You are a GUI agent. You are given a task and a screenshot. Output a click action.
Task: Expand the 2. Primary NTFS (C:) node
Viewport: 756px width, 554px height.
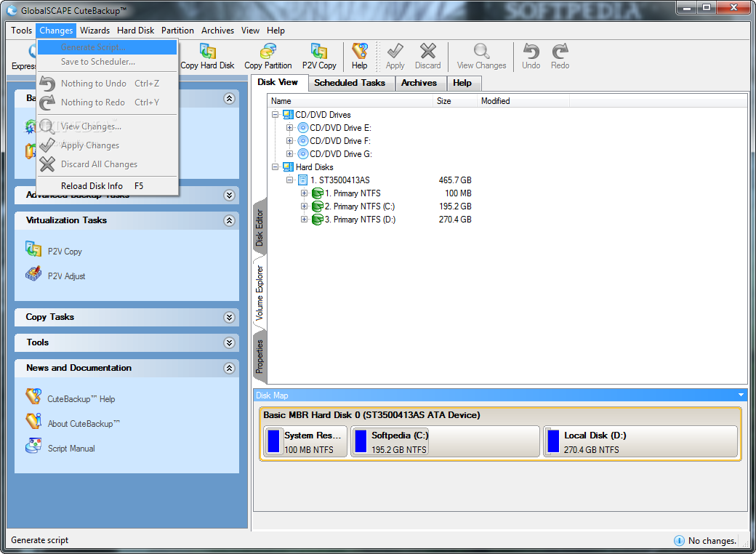304,206
